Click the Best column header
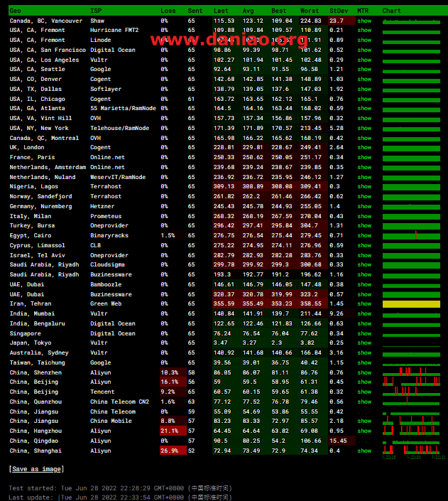The height and width of the screenshot is (501, 448). click(279, 11)
